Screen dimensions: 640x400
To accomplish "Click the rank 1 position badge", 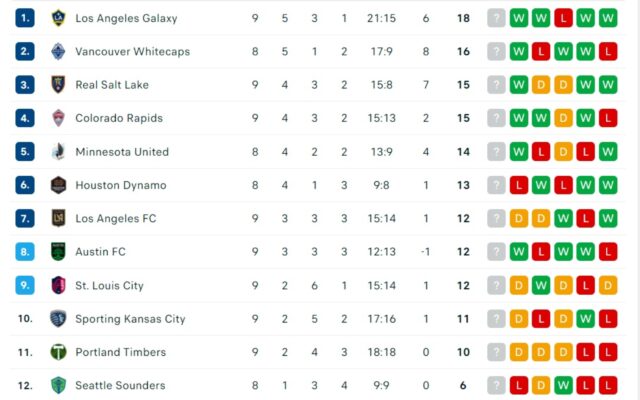I will (25, 18).
